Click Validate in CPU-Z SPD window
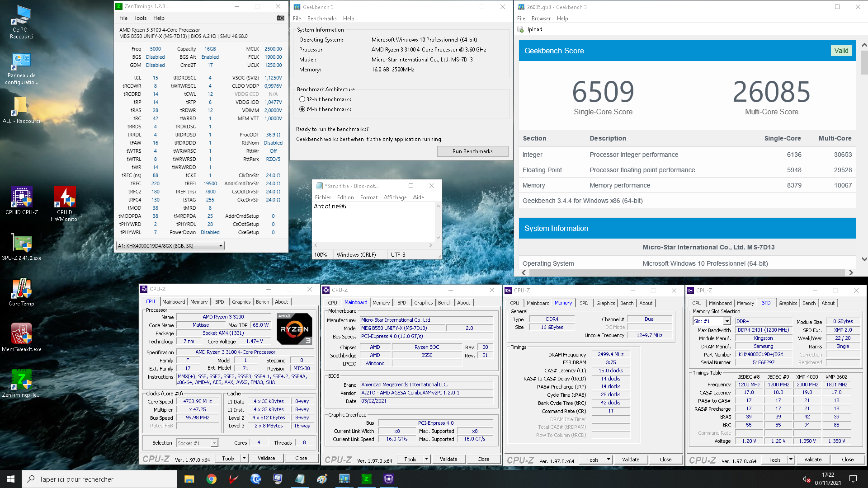The width and height of the screenshot is (868, 488). click(x=813, y=460)
